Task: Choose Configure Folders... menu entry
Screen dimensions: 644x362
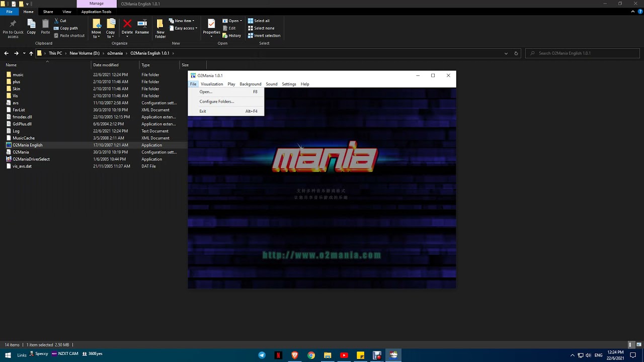Action: pos(226,102)
